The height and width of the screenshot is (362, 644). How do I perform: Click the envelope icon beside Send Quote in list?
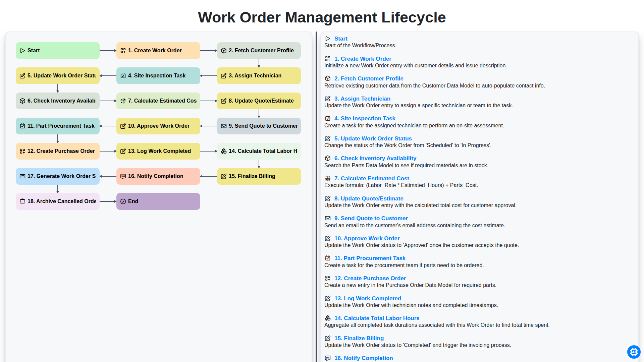(x=328, y=218)
